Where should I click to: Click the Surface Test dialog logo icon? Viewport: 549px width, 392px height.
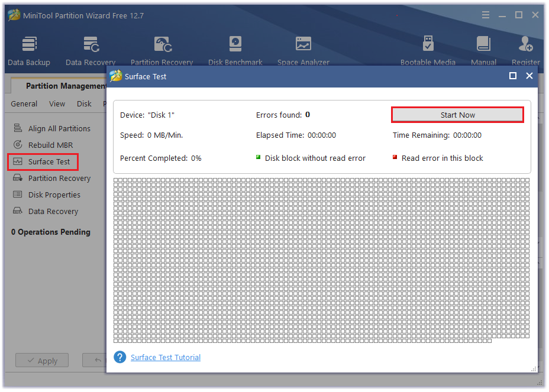tap(116, 76)
